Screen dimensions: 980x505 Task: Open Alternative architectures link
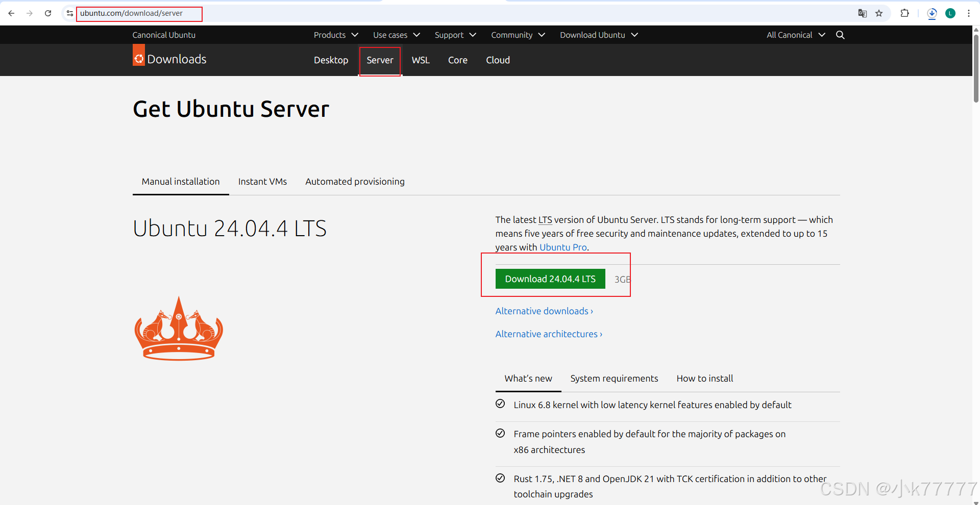point(549,334)
